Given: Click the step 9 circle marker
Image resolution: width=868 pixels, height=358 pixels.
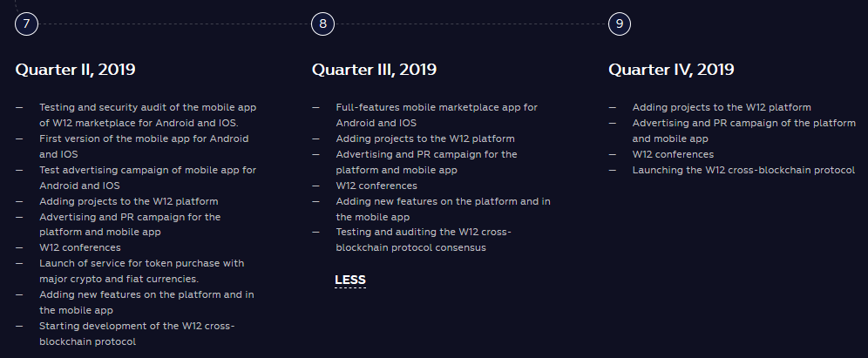Looking at the screenshot, I should point(620,24).
